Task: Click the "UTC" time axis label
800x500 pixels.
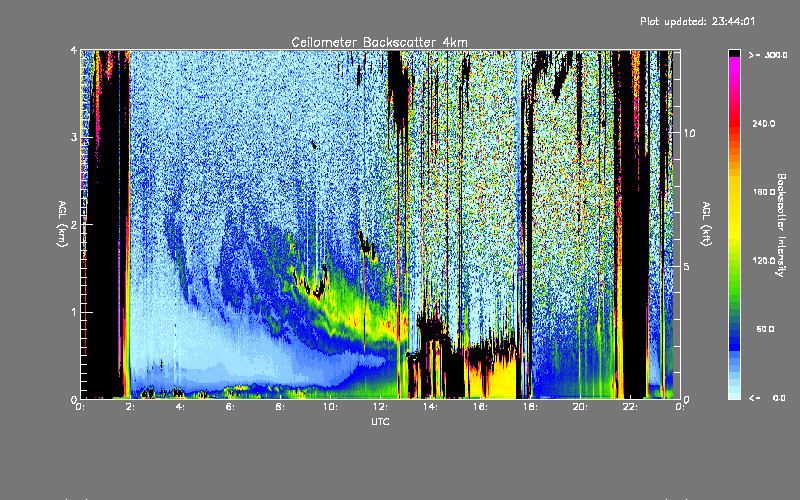Action: tap(380, 421)
